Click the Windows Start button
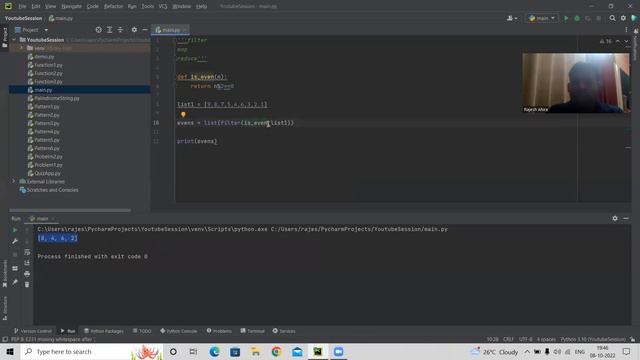Image resolution: width=640 pixels, height=360 pixels. 10,351
